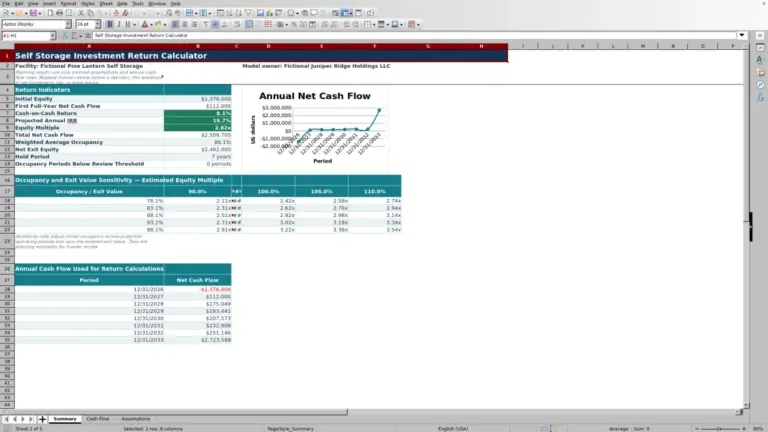Switch to the Cash Flow sheet tab
Viewport: 768px width, 432px height.
coord(97,419)
